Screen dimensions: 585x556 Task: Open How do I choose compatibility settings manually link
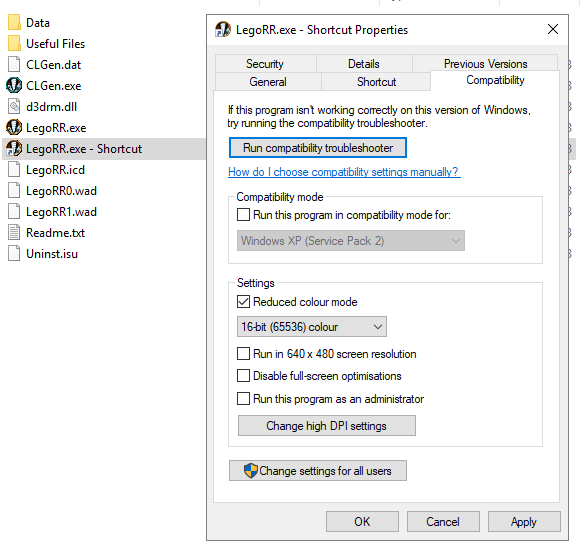[343, 172]
